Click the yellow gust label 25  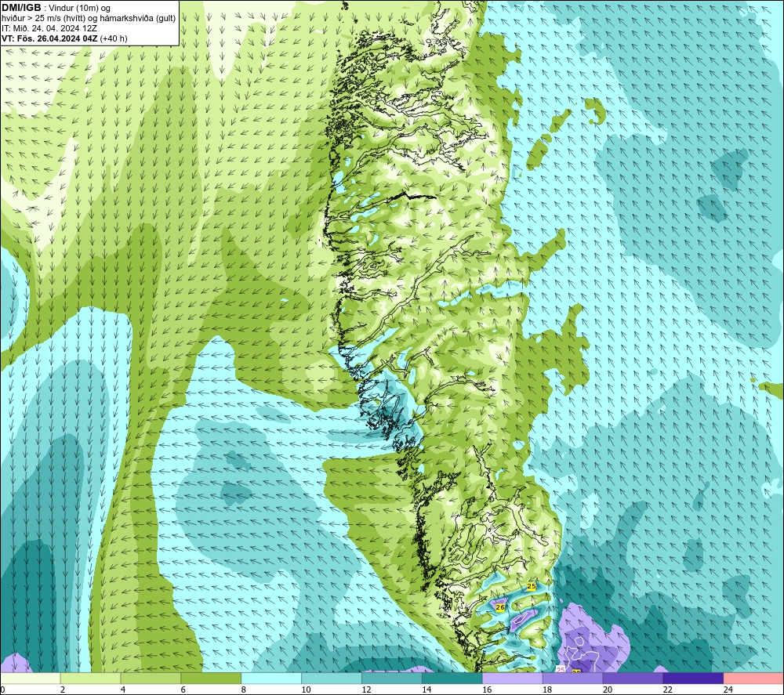click(x=532, y=586)
